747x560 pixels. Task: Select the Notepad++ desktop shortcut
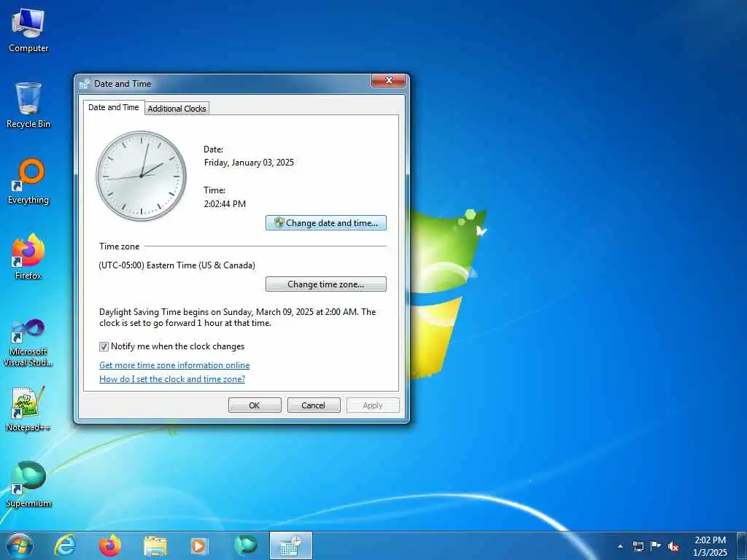pyautogui.click(x=28, y=409)
